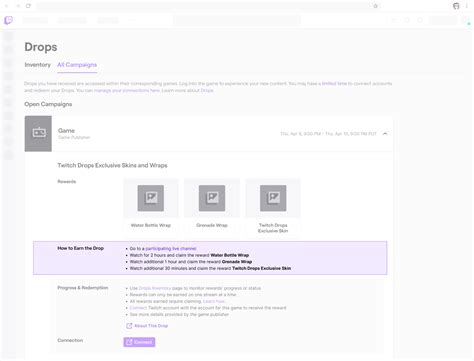This screenshot has width=474, height=361.
Task: Click the Game campaign box art thumbnail
Action: click(38, 133)
